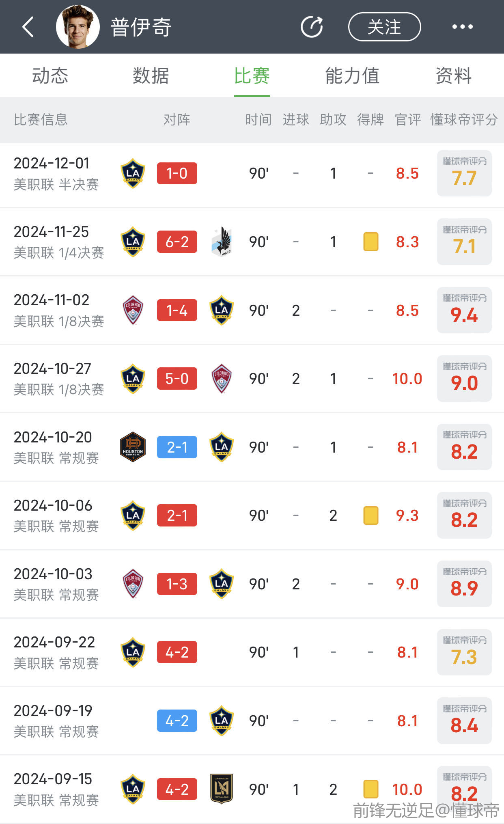This screenshot has height=824, width=504.
Task: Switch to the 动态 tab
Action: 50,76
